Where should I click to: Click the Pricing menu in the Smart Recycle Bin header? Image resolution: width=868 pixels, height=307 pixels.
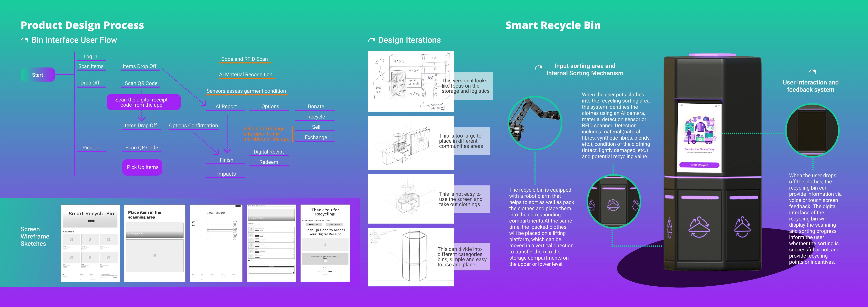point(202,206)
